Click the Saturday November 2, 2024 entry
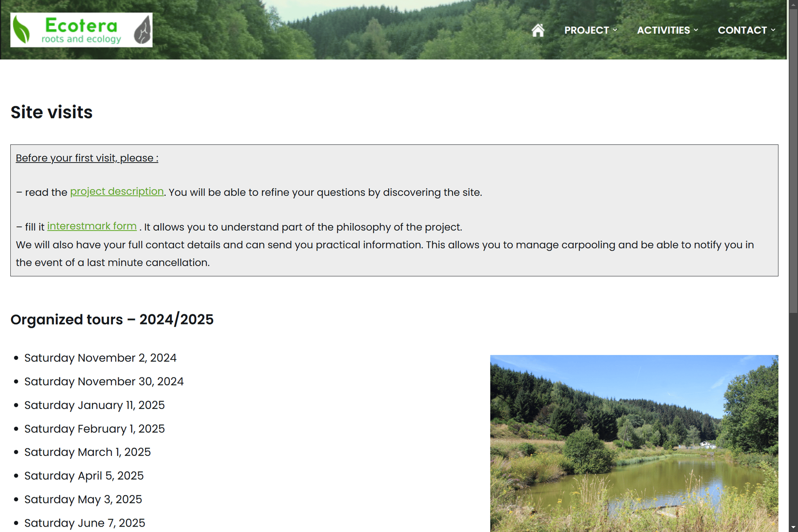Screen dimensions: 798x532 pyautogui.click(x=100, y=358)
